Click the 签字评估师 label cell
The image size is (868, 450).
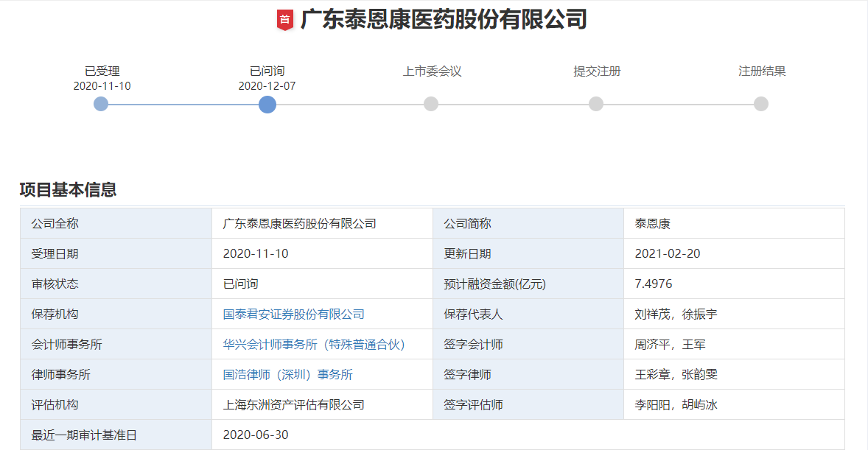(528, 404)
